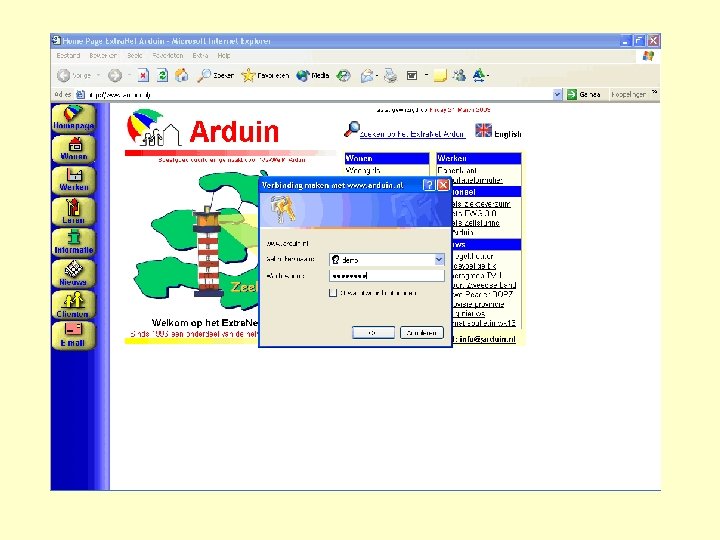Screen dimensions: 720x540
Task: Expand the username dropdown arrow in dialog
Action: [439, 260]
